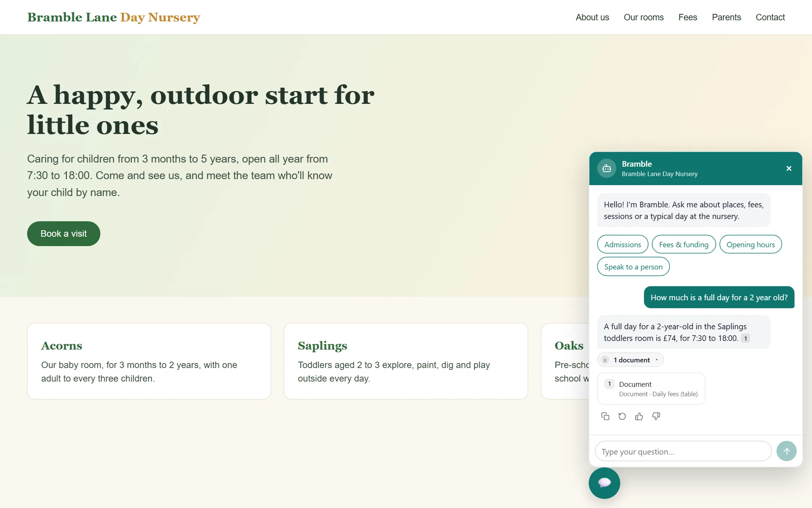Screen dimensions: 812x508
Task: Click the Bramble Lane Day Nursery chat subtitle
Action: 659,174
